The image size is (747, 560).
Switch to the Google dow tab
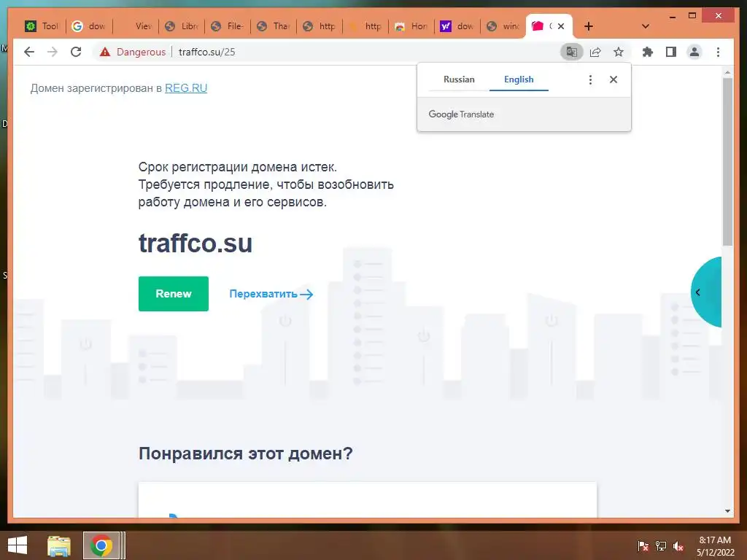click(x=89, y=26)
